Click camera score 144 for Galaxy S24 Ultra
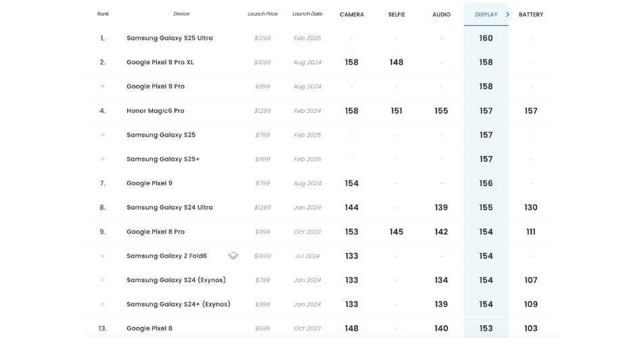This screenshot has height=338, width=644. 352,208
